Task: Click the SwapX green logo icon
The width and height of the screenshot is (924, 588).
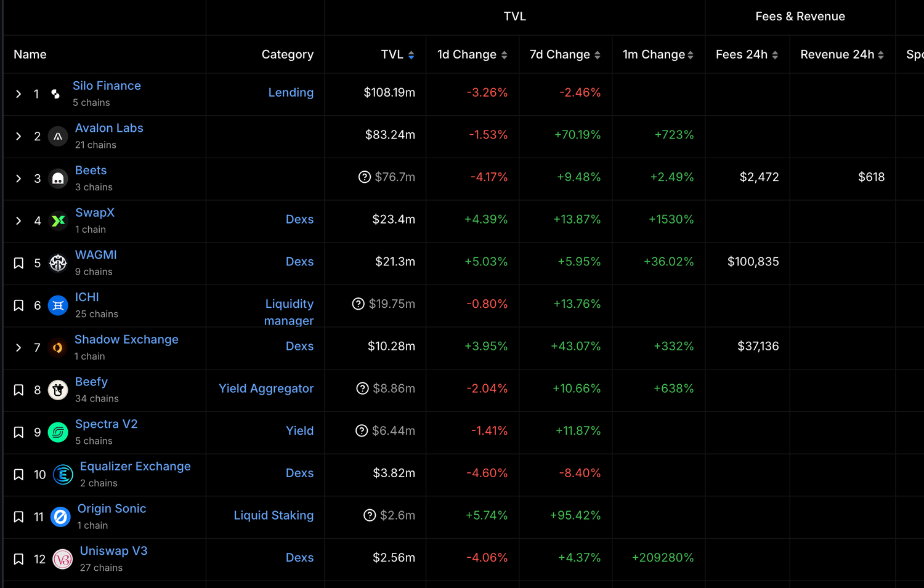Action: (x=58, y=221)
